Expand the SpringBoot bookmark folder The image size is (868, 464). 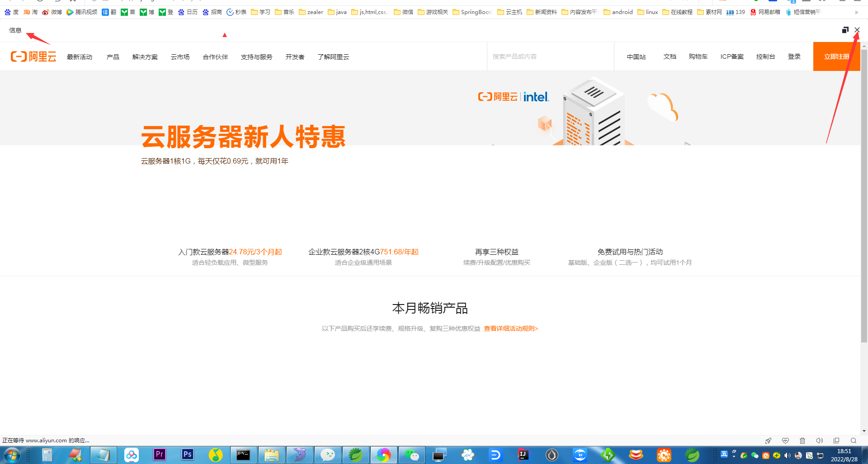coord(472,12)
